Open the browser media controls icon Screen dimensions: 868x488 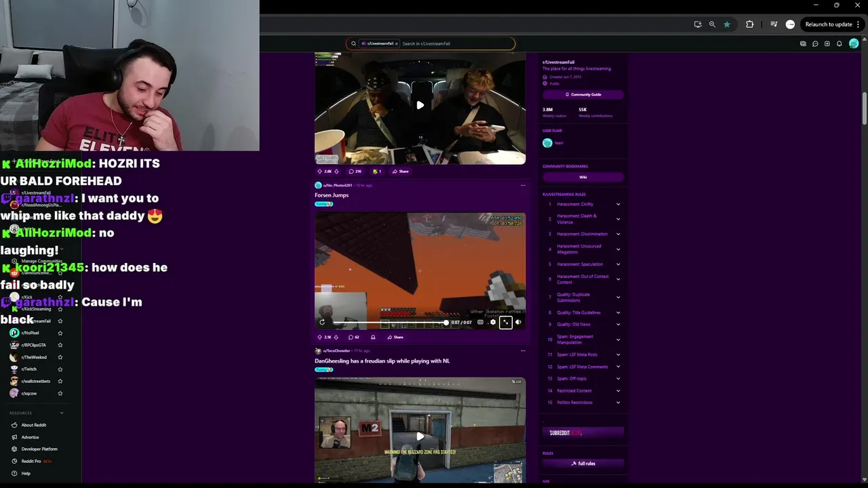coord(774,24)
